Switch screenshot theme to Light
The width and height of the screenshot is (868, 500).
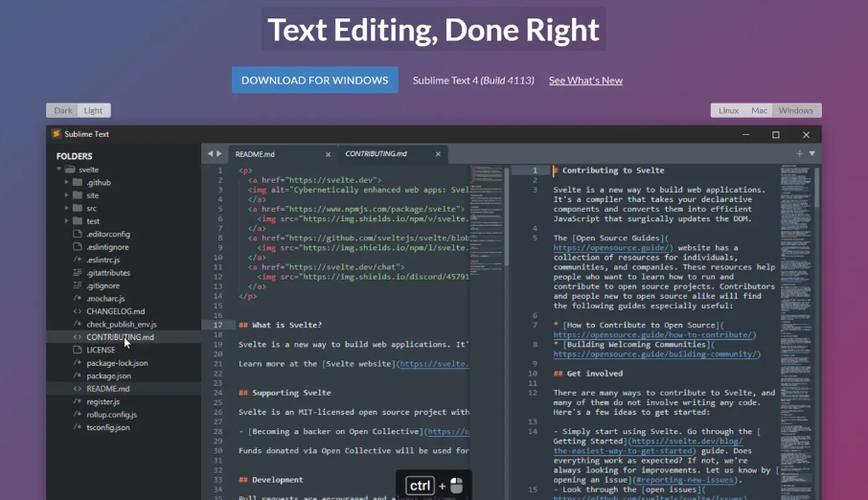[94, 111]
